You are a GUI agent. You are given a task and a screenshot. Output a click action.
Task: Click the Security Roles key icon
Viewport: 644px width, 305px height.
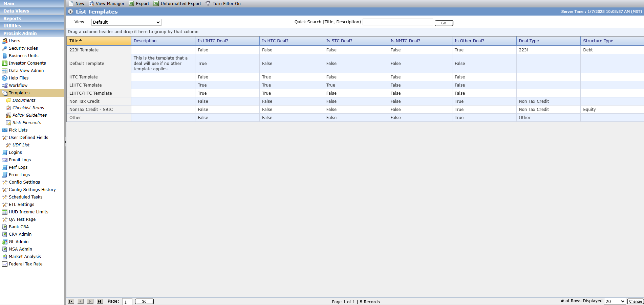click(5, 48)
